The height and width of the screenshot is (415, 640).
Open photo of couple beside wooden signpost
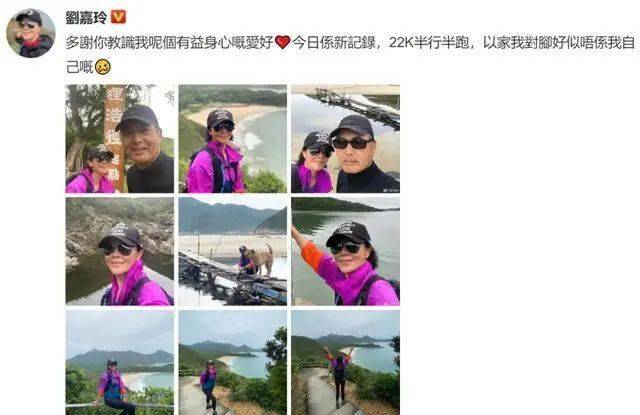pos(120,139)
